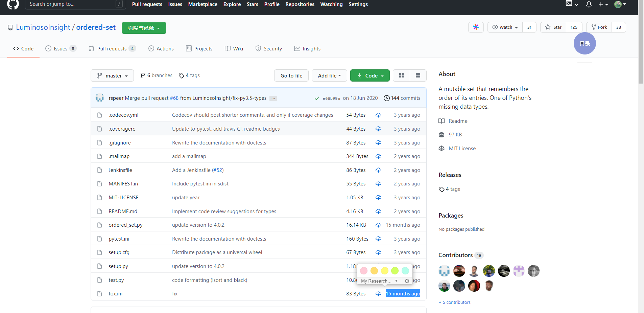
Task: Open the highlighter popup settings gear
Action: [407, 281]
